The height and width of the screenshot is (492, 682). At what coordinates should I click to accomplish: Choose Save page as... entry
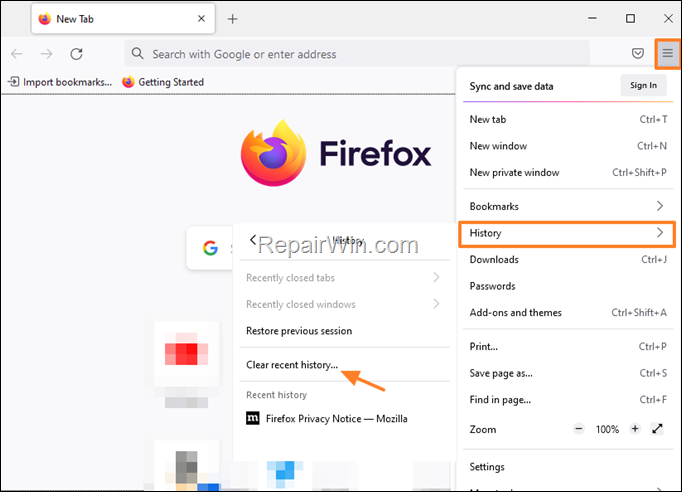pos(568,373)
